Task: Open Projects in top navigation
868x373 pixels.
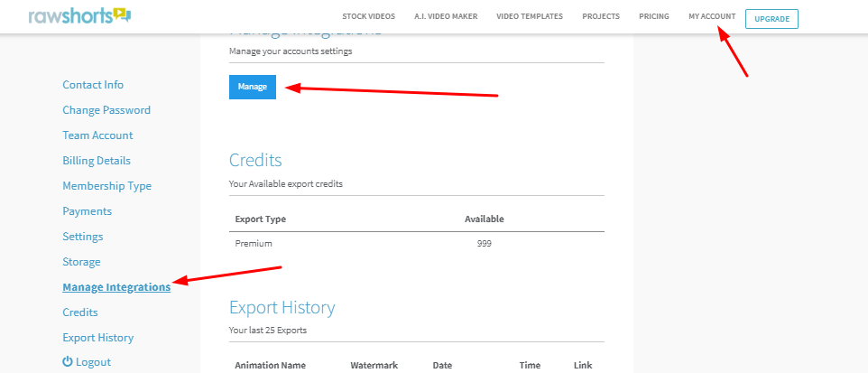Action: [x=601, y=16]
